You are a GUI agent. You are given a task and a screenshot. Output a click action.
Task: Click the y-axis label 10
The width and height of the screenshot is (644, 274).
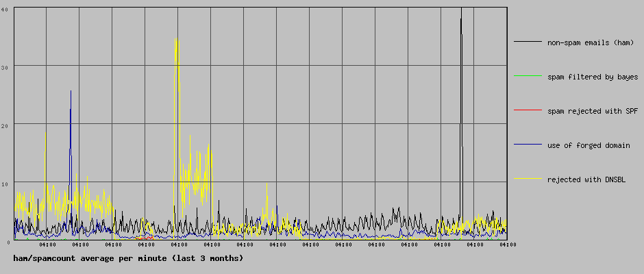tap(5, 184)
